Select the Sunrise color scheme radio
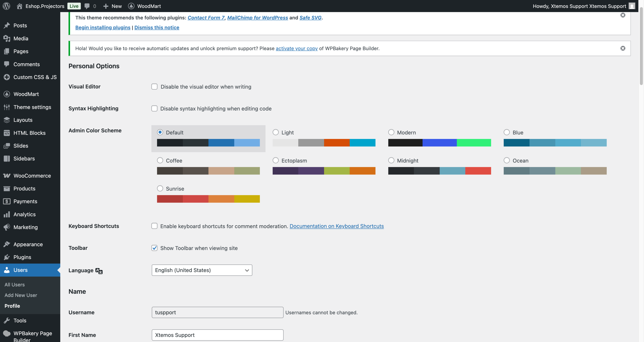Image resolution: width=644 pixels, height=342 pixels. 160,188
